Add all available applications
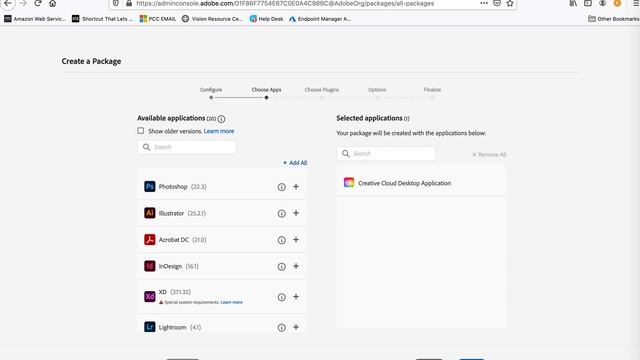Screen dimensions: 640x360 point(295,163)
